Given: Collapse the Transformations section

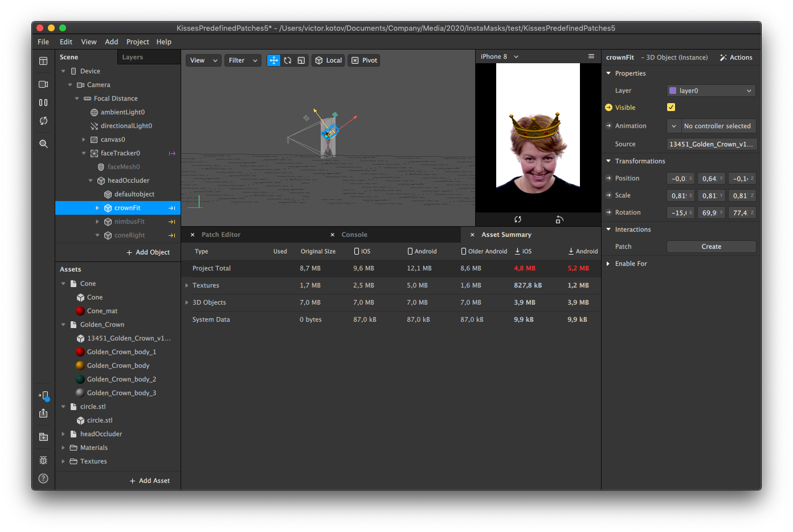Looking at the screenshot, I should 609,161.
